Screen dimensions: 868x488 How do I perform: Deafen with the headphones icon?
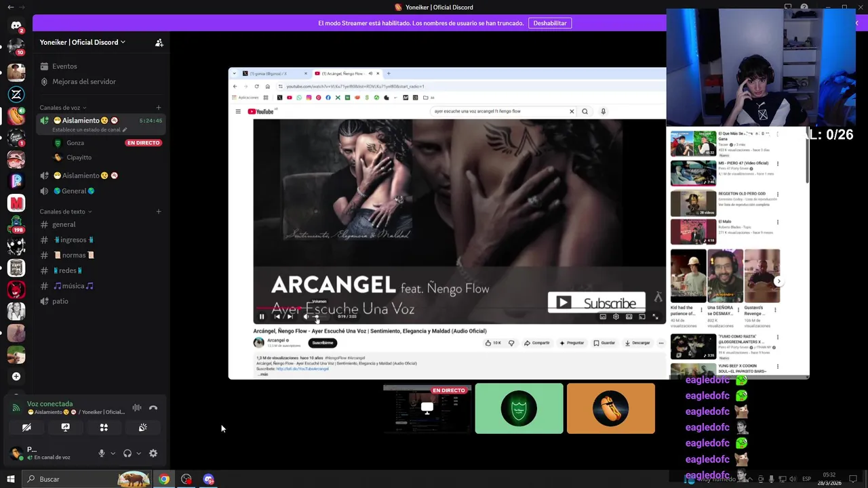[127, 453]
